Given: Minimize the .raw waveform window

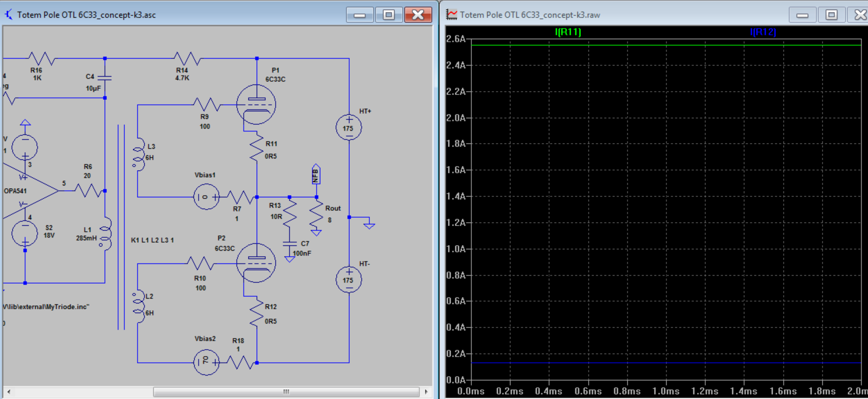Looking at the screenshot, I should pyautogui.click(x=802, y=15).
